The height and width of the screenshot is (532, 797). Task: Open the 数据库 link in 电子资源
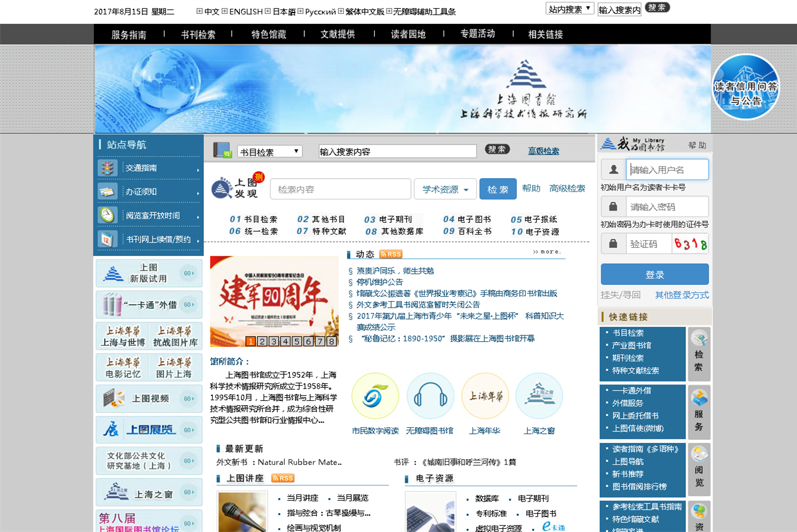click(x=487, y=498)
